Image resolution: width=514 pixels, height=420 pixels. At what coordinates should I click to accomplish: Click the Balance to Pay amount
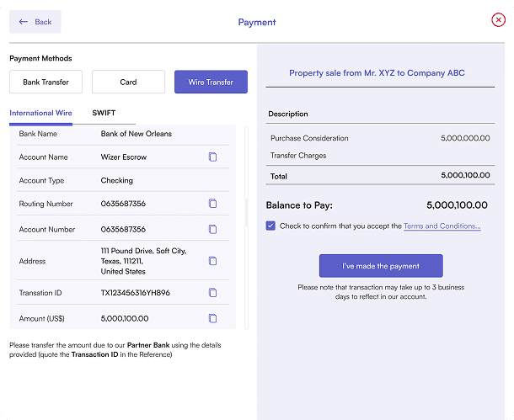[457, 205]
